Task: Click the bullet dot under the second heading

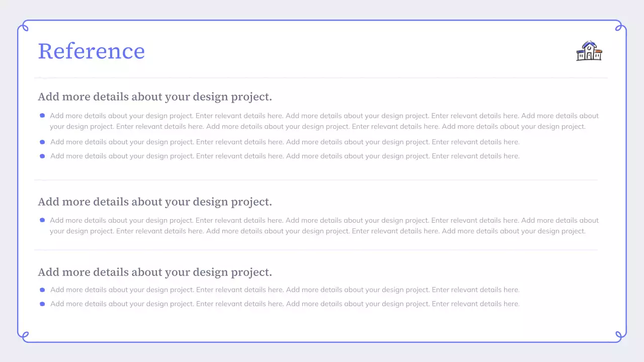Action: coord(42,220)
